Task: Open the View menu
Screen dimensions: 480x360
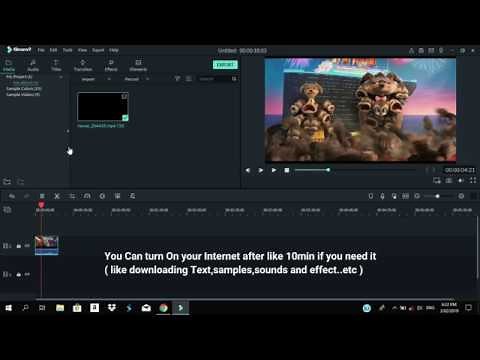Action: (x=82, y=50)
